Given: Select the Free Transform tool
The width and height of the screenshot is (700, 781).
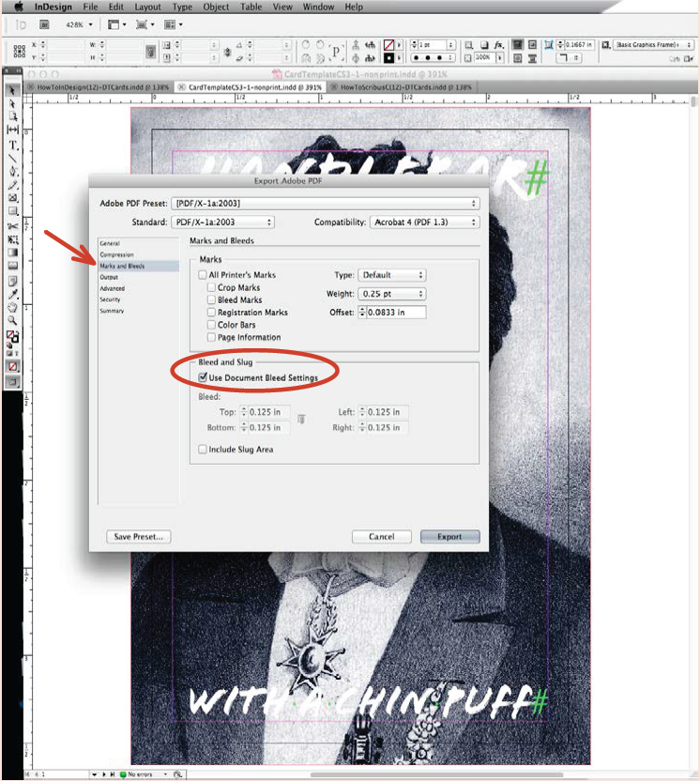Looking at the screenshot, I should 12,239.
